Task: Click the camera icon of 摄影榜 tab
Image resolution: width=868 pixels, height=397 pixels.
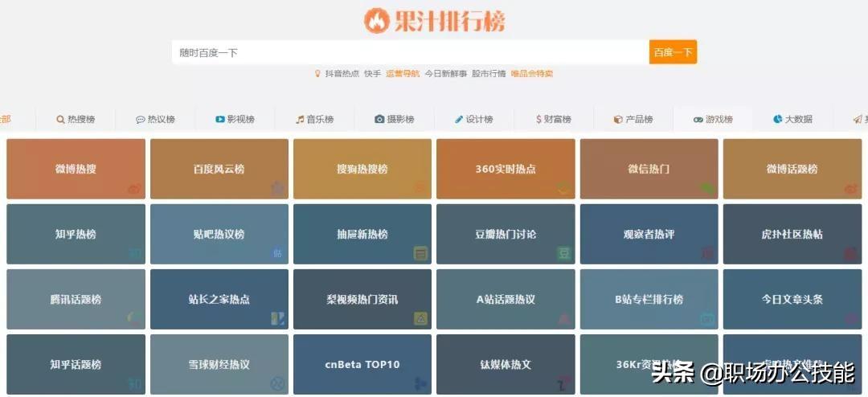Action: click(x=379, y=119)
